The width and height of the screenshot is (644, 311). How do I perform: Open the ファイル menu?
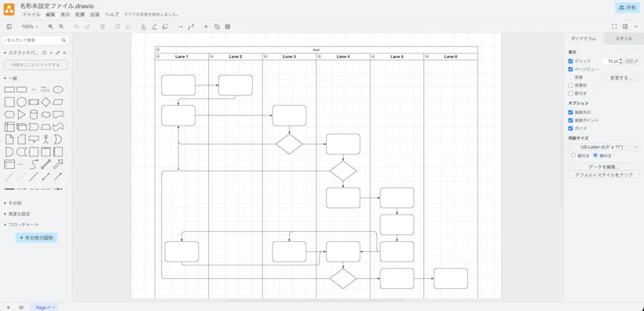pos(31,14)
